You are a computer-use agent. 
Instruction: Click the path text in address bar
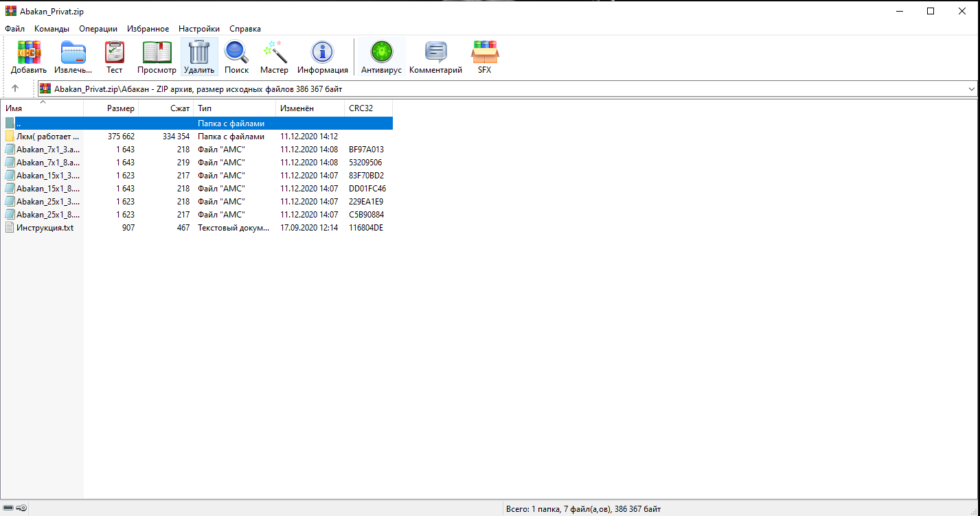(x=198, y=89)
